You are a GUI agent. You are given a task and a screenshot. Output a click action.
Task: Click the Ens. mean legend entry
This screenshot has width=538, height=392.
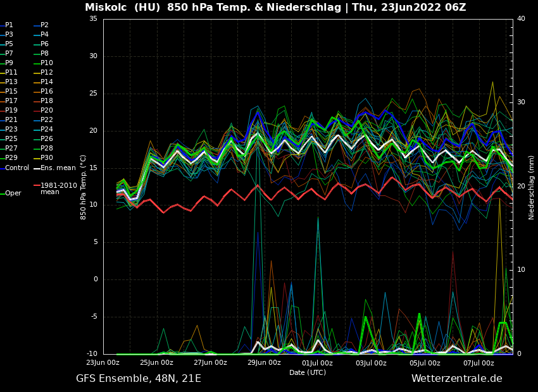tap(58, 168)
